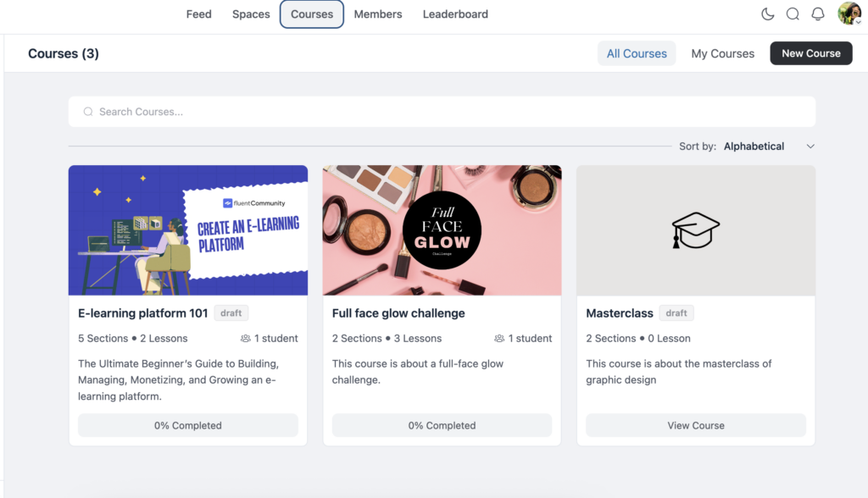
Task: Toggle dark mode with the moon icon
Action: (768, 14)
